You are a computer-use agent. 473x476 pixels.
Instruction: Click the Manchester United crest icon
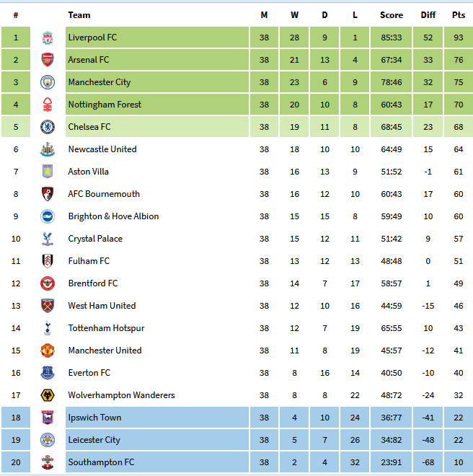pyautogui.click(x=48, y=351)
